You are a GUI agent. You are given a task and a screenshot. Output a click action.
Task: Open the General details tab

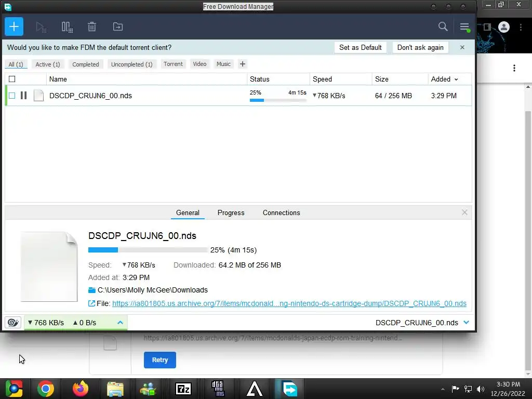188,212
